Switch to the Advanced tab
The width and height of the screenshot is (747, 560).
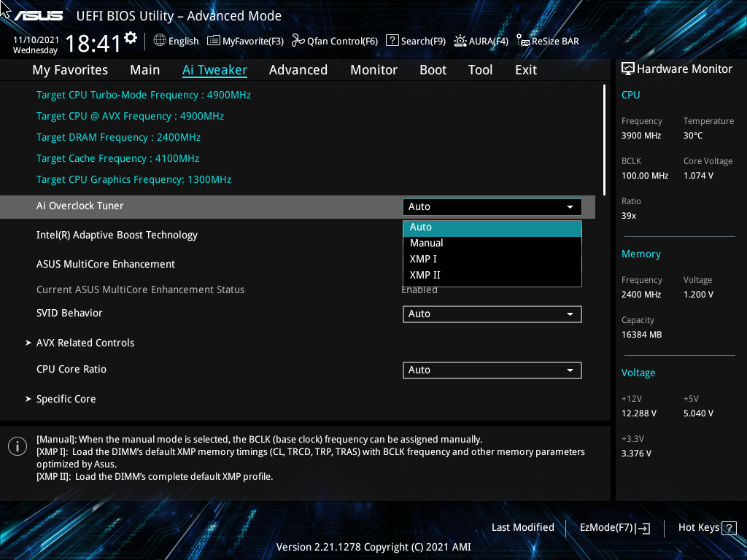(x=298, y=70)
